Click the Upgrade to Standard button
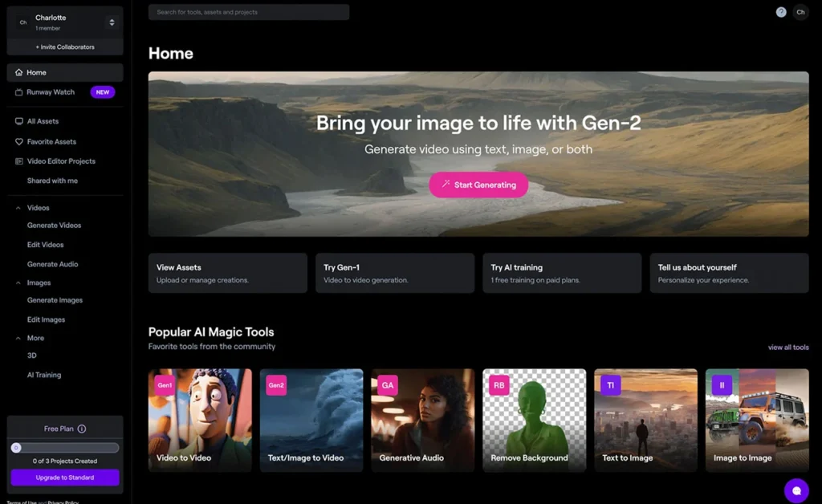 (x=65, y=478)
